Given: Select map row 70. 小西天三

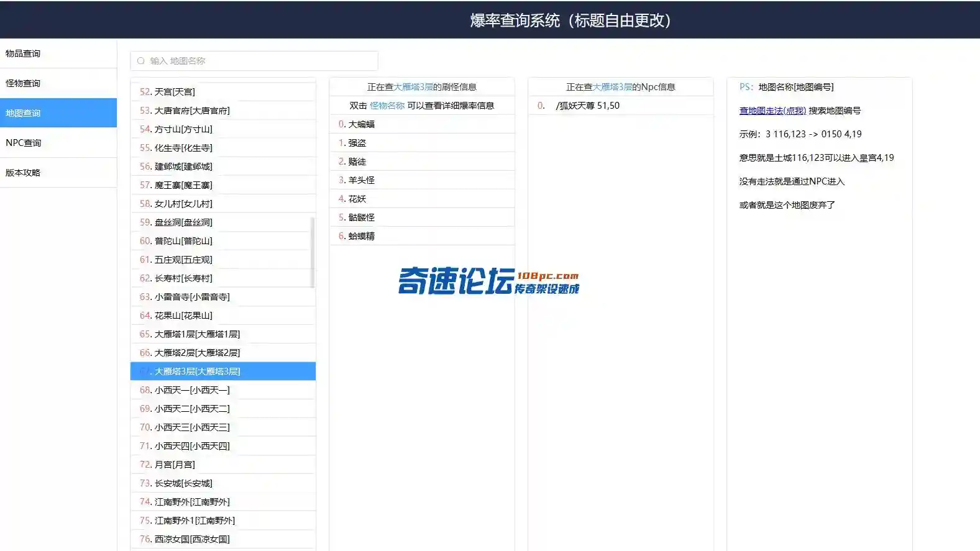Looking at the screenshot, I should tap(223, 427).
